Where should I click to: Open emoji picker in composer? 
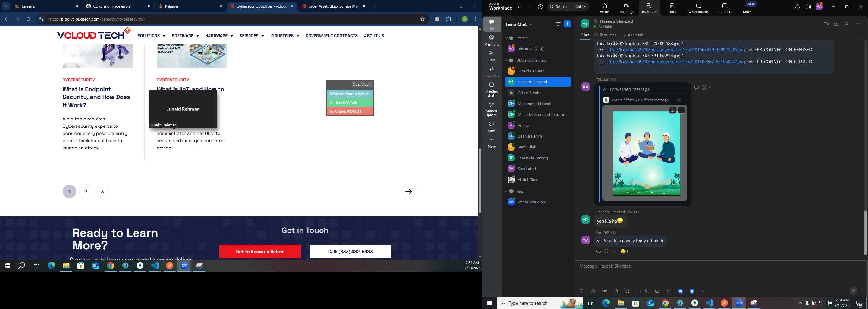point(593,291)
